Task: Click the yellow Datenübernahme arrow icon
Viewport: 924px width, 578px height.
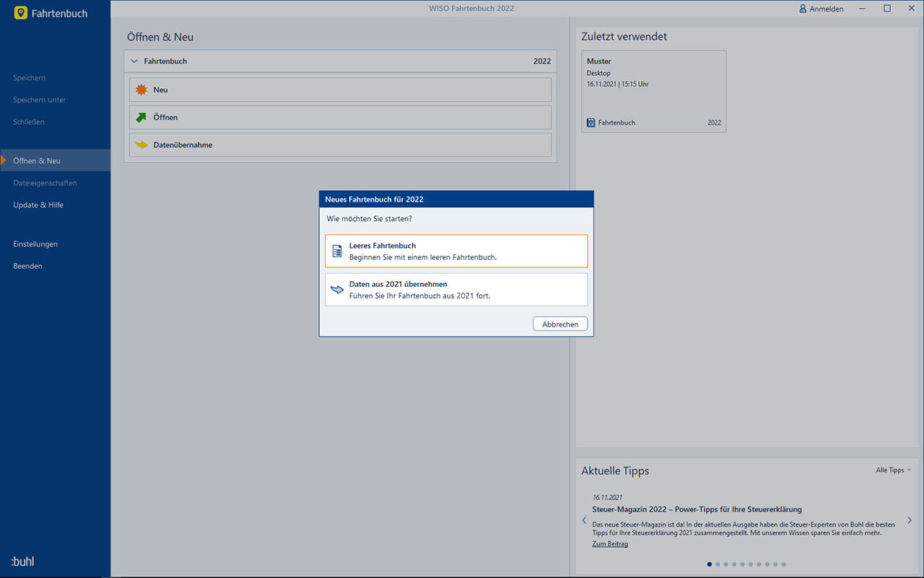Action: coord(141,144)
